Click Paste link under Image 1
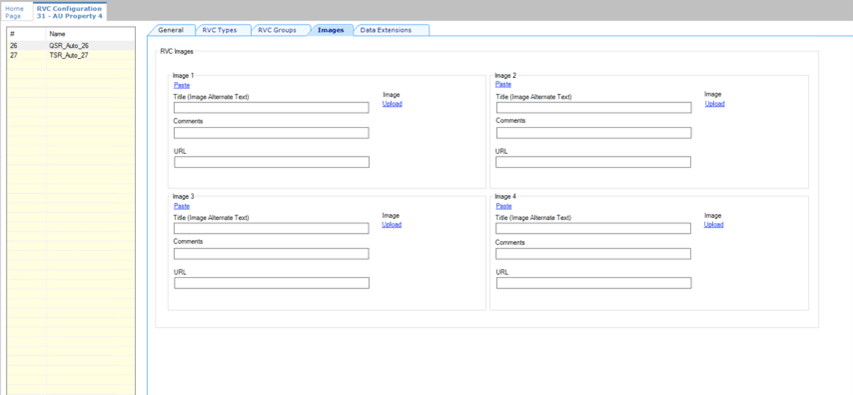This screenshot has height=395, width=853. (x=182, y=85)
